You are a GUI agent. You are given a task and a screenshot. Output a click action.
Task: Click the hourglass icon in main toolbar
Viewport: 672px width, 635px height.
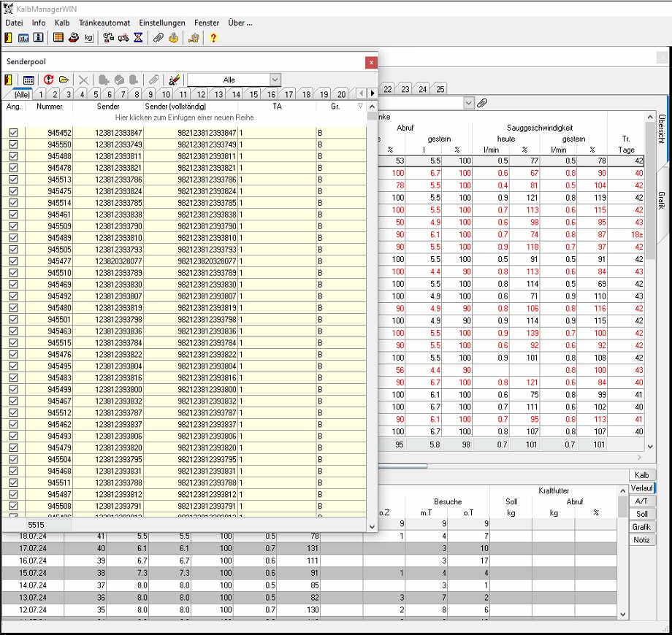click(138, 38)
